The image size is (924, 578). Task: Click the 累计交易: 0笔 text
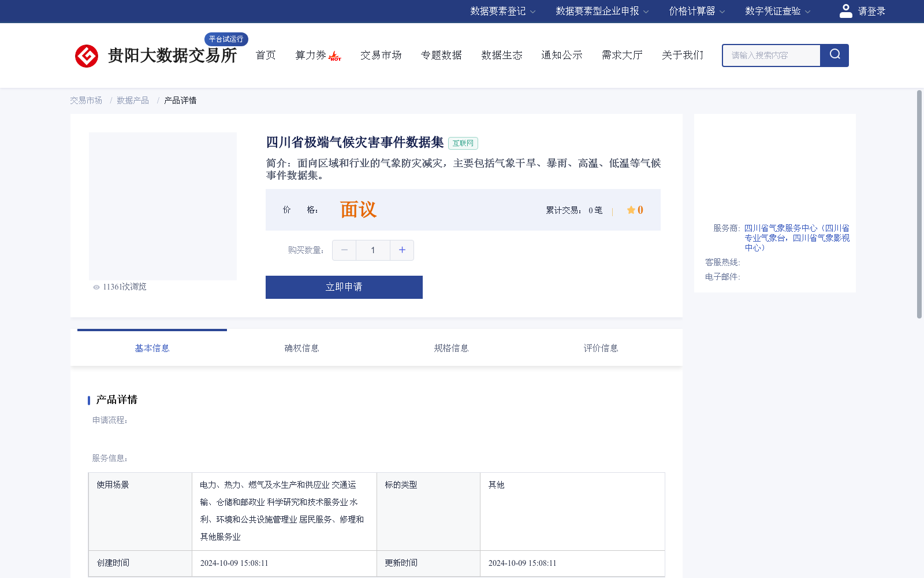point(574,210)
